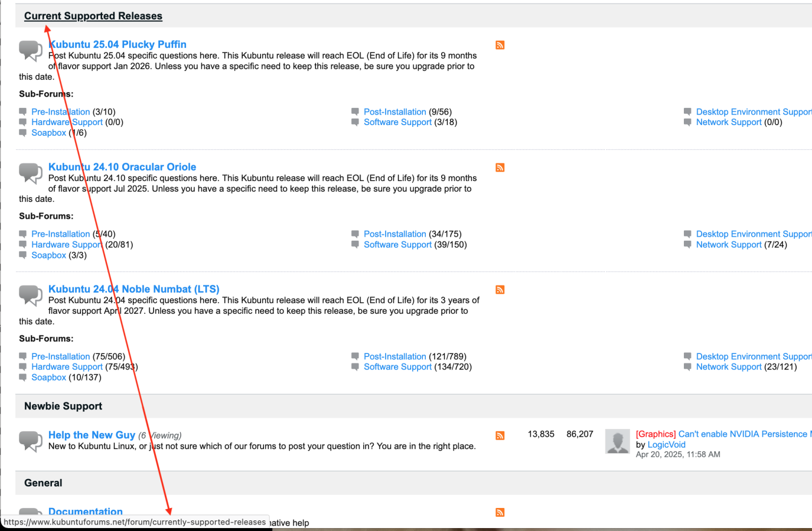The width and height of the screenshot is (812, 531).
Task: Click small icon beside 24.10 Hardware Support
Action: pos(23,245)
